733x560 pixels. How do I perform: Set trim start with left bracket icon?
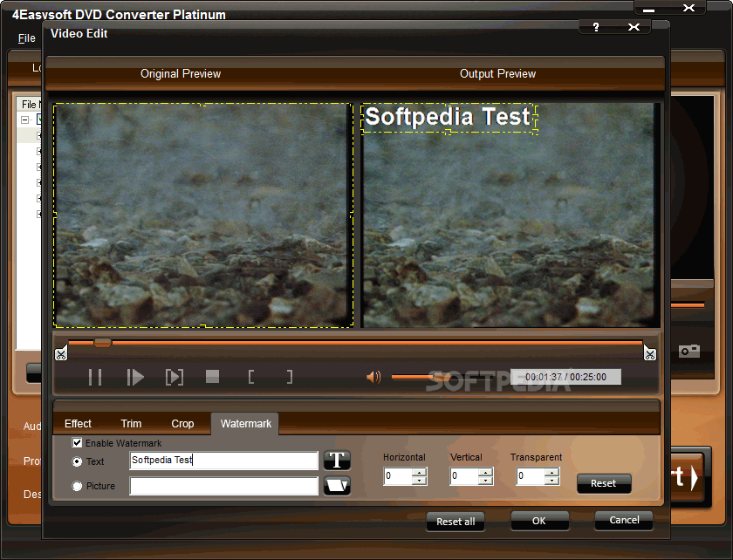tap(251, 377)
